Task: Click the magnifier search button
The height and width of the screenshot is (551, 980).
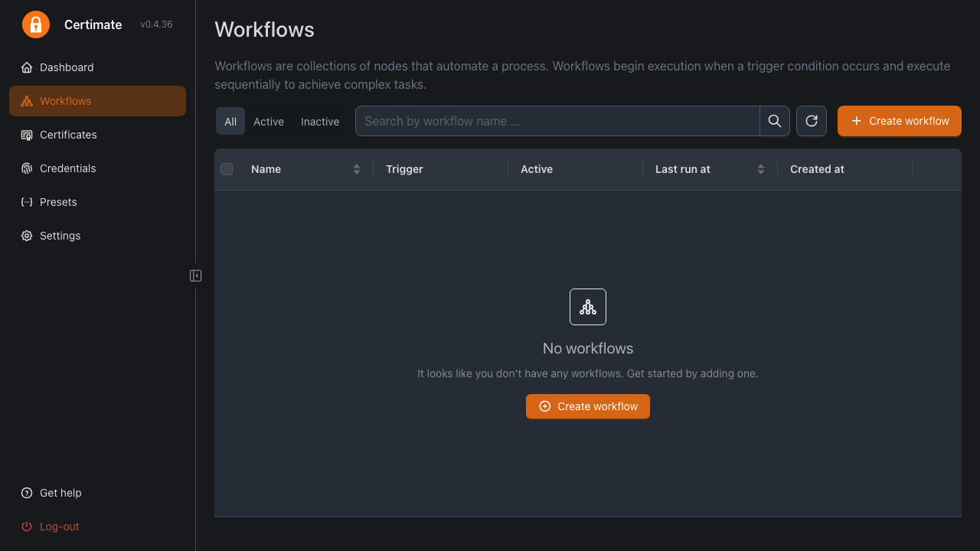Action: point(775,121)
